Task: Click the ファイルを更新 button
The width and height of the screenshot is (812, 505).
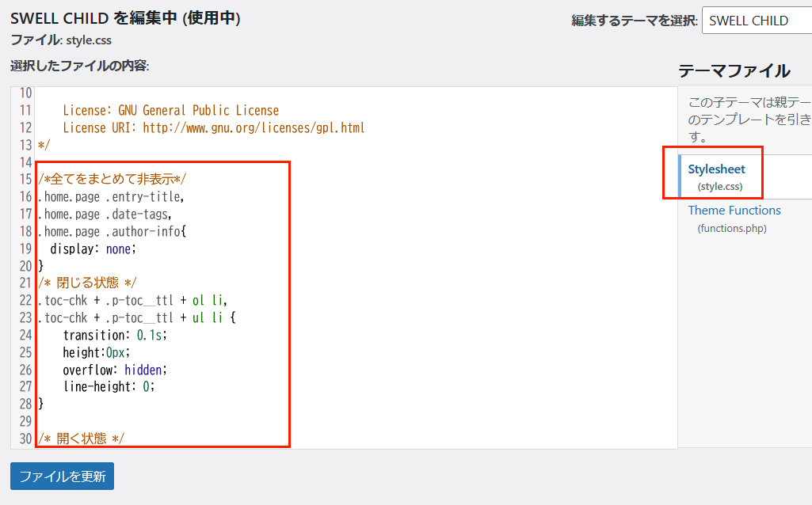Action: (62, 477)
